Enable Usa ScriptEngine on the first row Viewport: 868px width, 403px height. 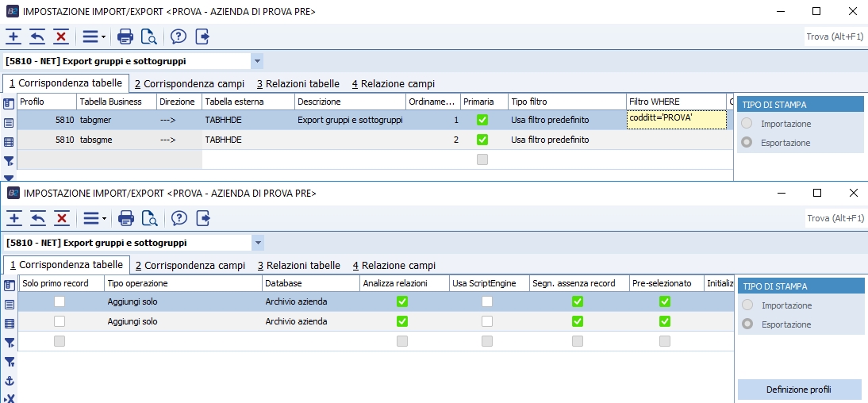[x=487, y=301]
